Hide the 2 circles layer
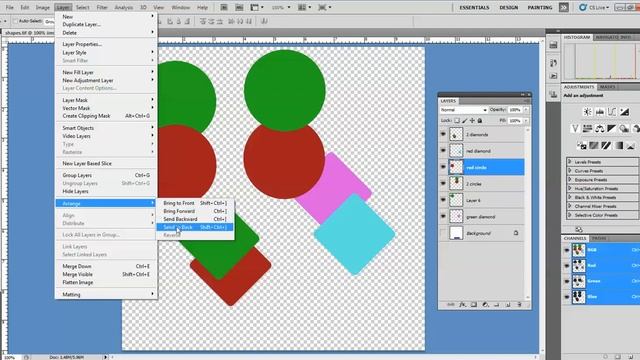Screen dimensions: 640x360 click(443, 184)
